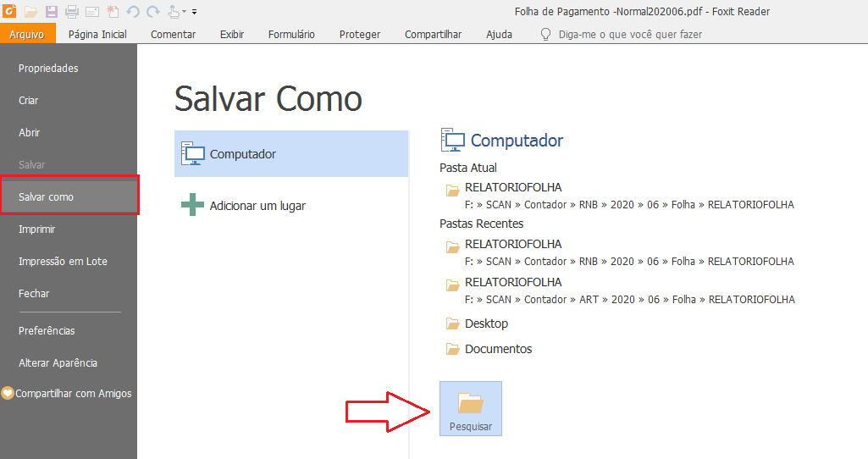The width and height of the screenshot is (868, 459).
Task: Select Abrir in the sidebar
Action: 69,132
